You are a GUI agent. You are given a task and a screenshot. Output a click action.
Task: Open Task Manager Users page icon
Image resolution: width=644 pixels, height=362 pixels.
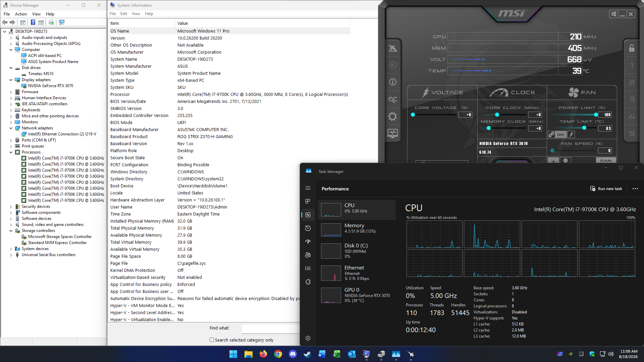click(x=308, y=255)
